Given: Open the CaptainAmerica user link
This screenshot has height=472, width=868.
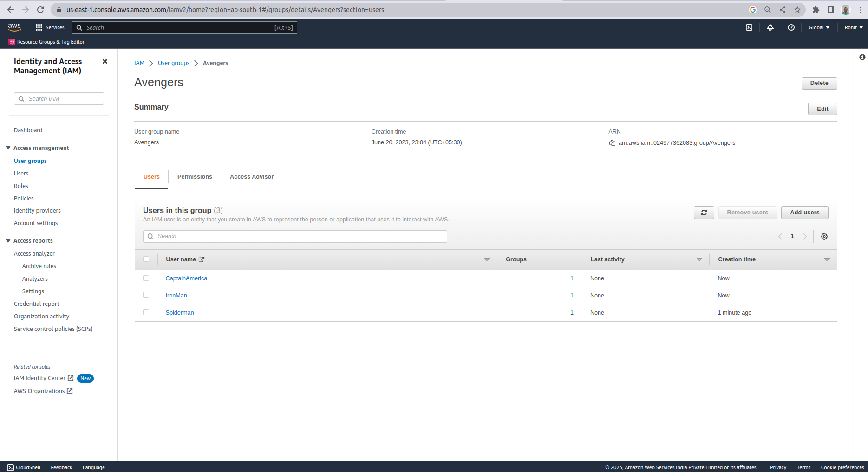Looking at the screenshot, I should coord(186,278).
